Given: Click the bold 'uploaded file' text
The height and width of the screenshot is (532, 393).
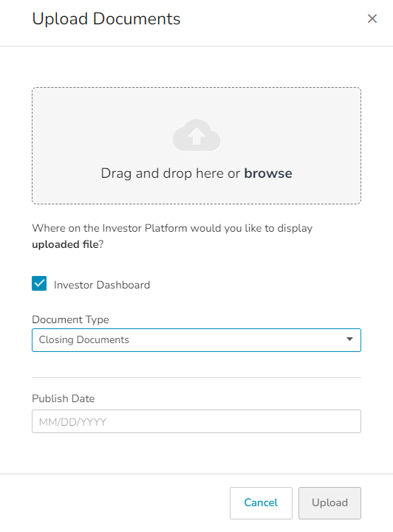Looking at the screenshot, I should [65, 244].
